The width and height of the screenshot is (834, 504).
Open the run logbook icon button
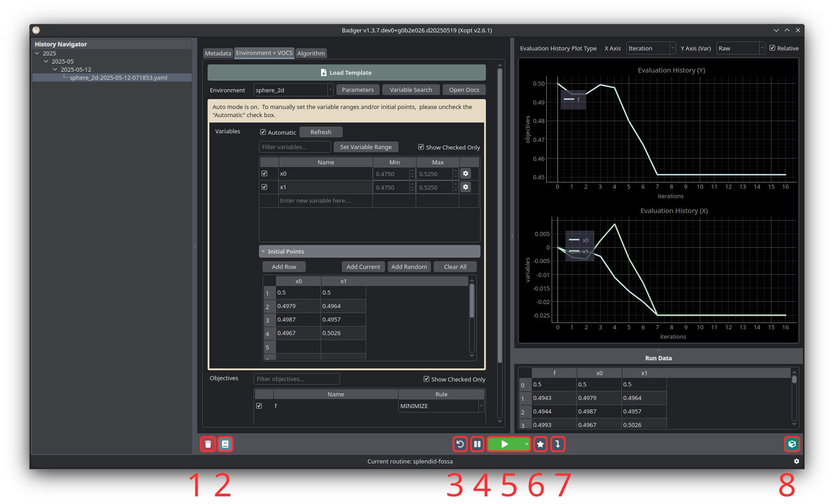pyautogui.click(x=225, y=444)
